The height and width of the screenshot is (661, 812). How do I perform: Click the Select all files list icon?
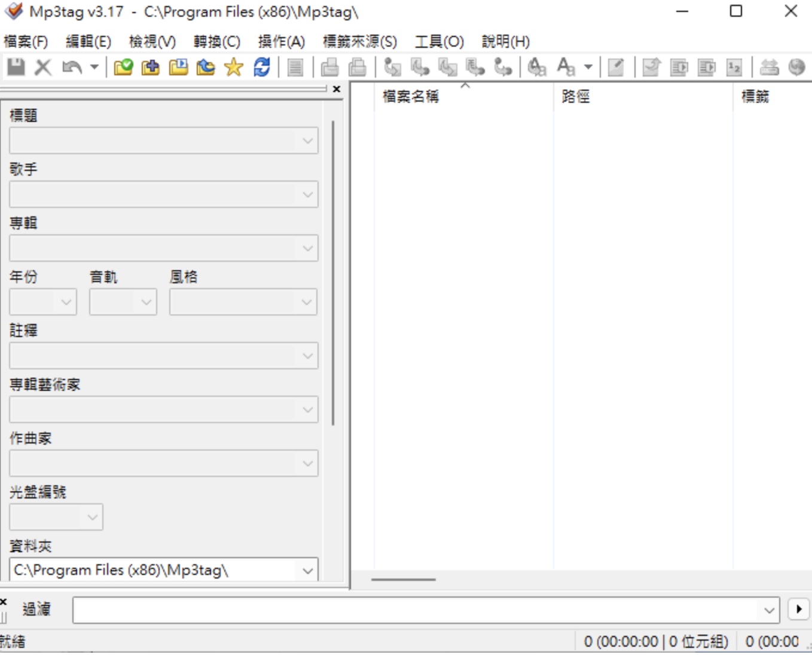295,67
